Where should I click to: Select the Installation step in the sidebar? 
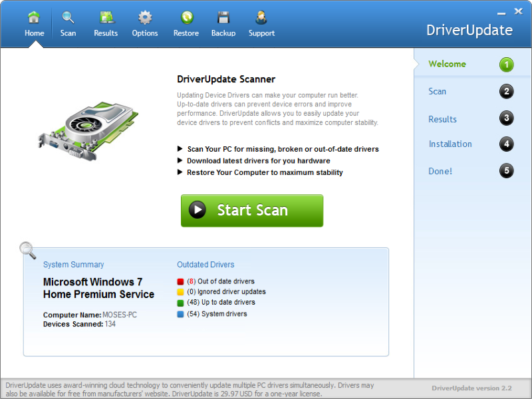[x=450, y=144]
